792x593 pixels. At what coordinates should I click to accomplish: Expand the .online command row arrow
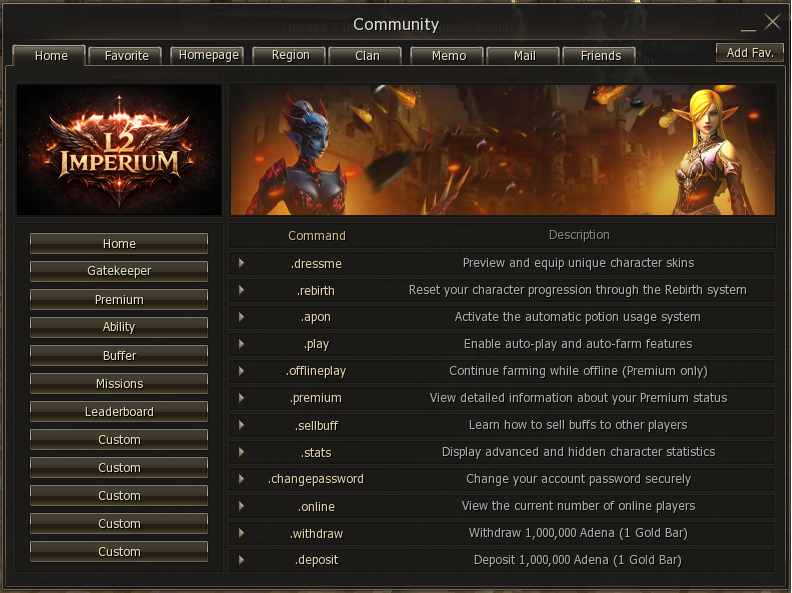(241, 506)
